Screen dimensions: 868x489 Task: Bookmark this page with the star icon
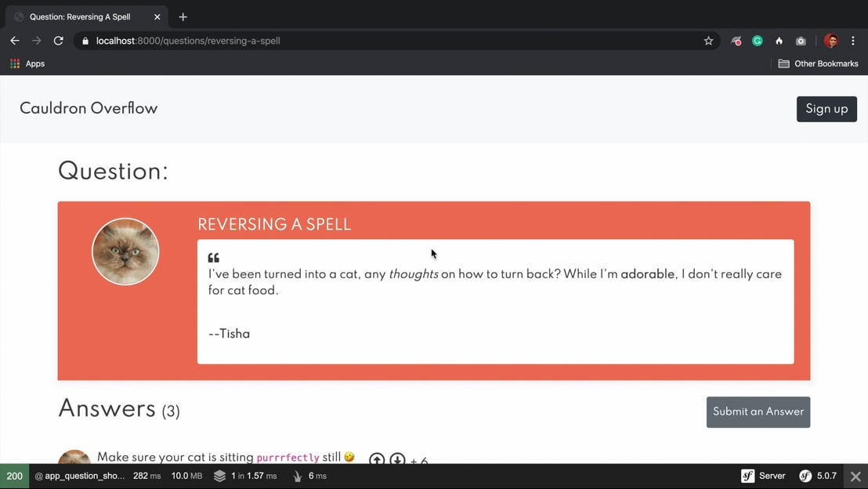tap(708, 41)
